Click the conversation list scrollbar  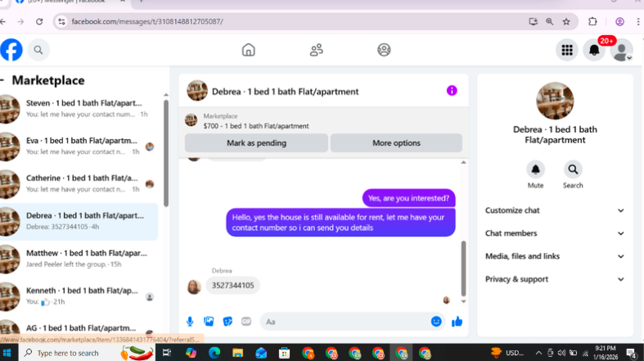tap(166, 152)
